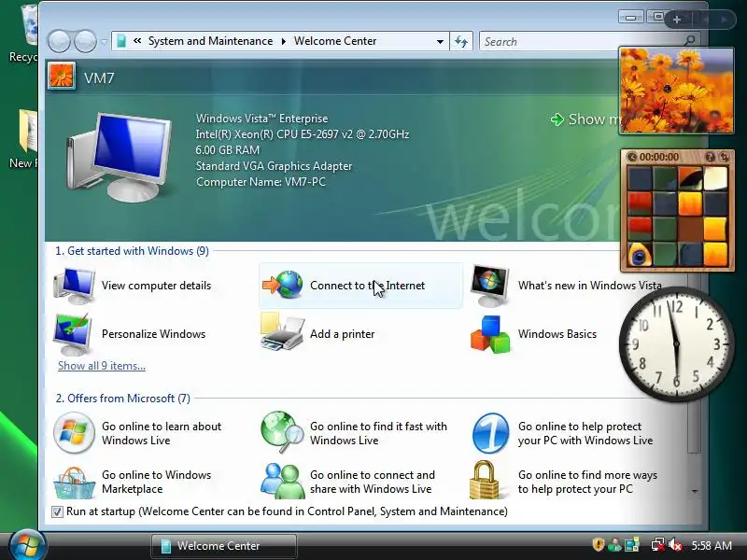Click the puzzle gadget solve/shuffle icon
This screenshot has width=747, height=560.
[725, 157]
